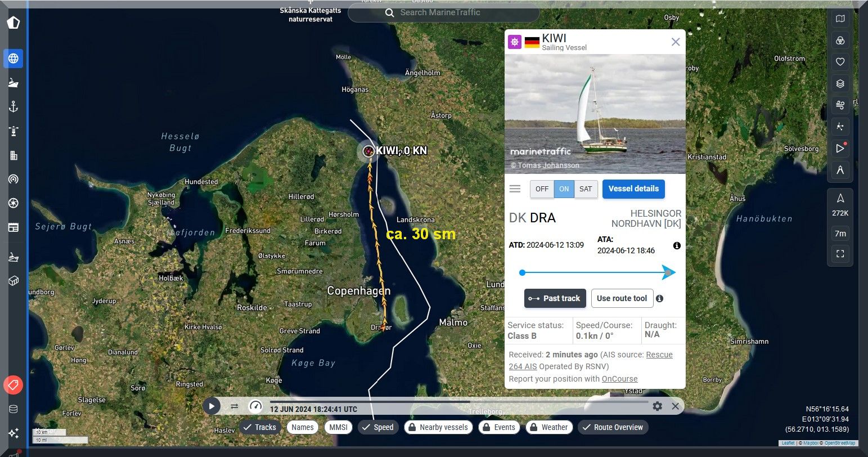The width and height of the screenshot is (868, 457).
Task: Click the Vessel details button
Action: 633,189
